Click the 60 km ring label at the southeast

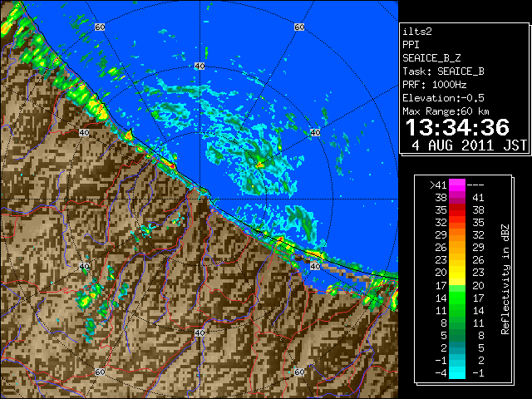click(x=299, y=372)
